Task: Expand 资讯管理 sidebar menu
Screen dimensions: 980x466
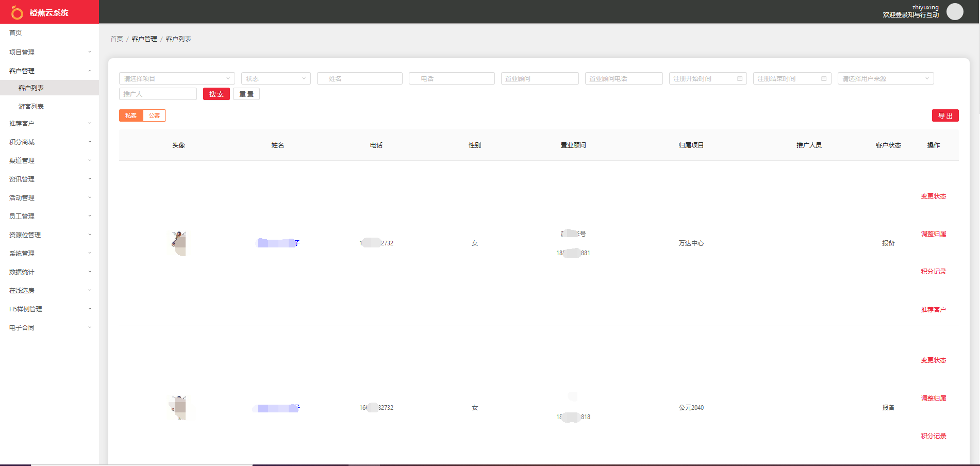Action: tap(49, 179)
